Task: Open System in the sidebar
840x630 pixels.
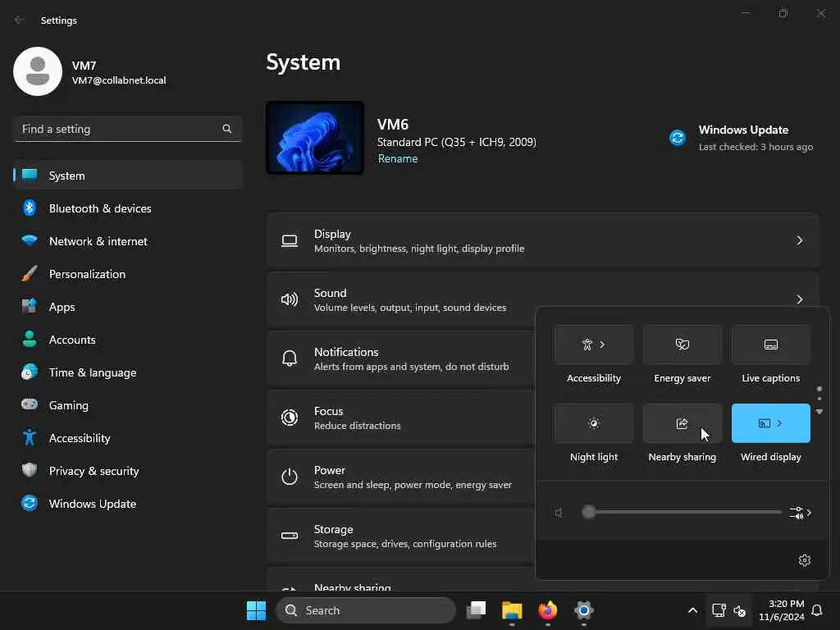Action: tap(127, 176)
